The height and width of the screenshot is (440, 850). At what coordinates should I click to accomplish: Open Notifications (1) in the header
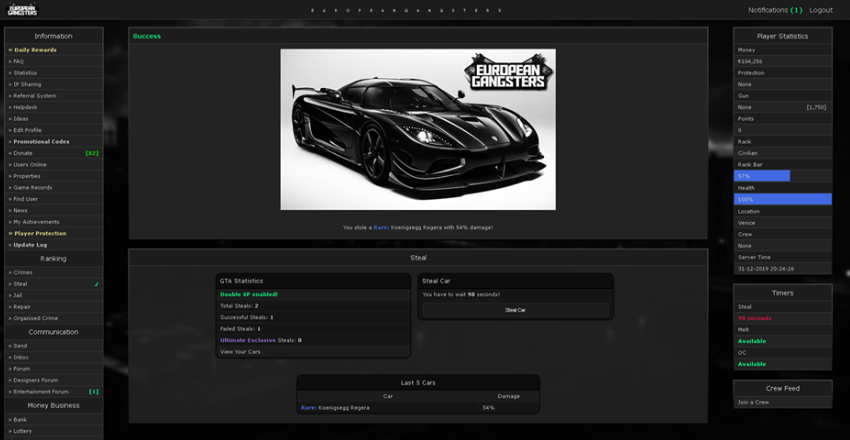coord(775,10)
